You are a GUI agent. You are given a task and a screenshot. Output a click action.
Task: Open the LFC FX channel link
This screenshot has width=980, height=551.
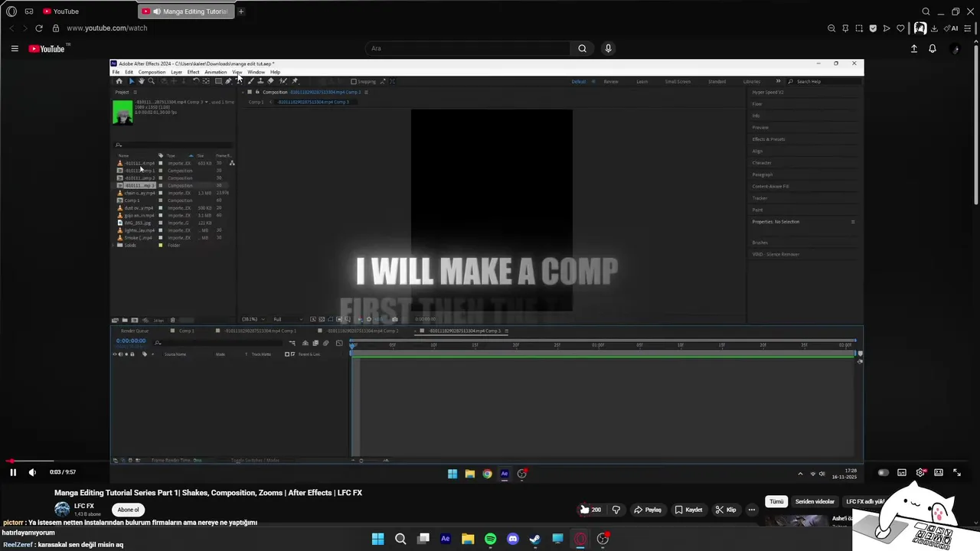[x=84, y=506]
